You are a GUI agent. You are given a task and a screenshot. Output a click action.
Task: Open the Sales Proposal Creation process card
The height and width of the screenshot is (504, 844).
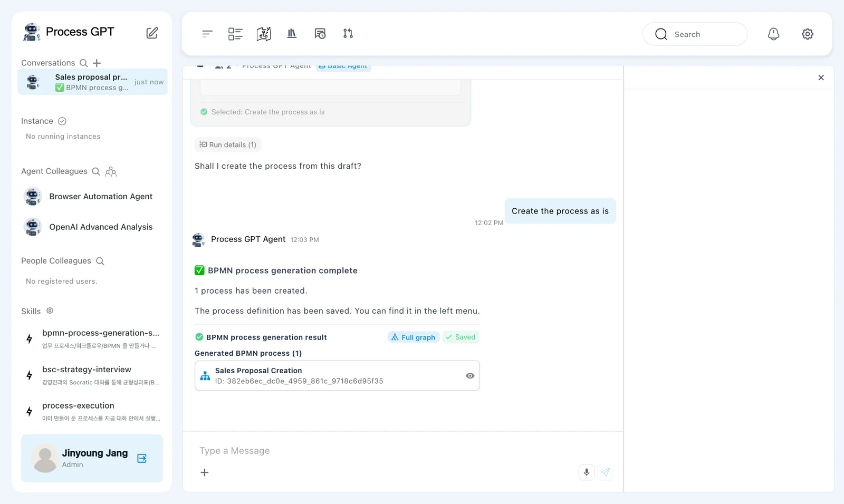[337, 376]
